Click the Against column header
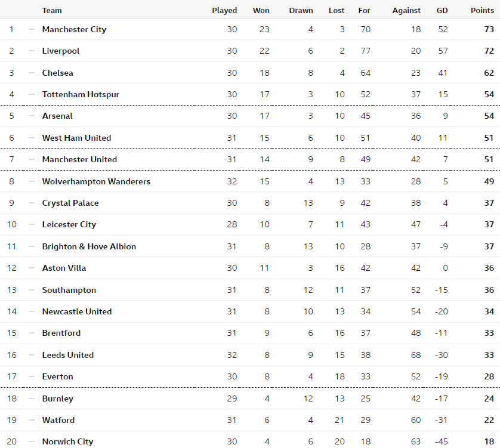The image size is (500, 448). click(406, 11)
